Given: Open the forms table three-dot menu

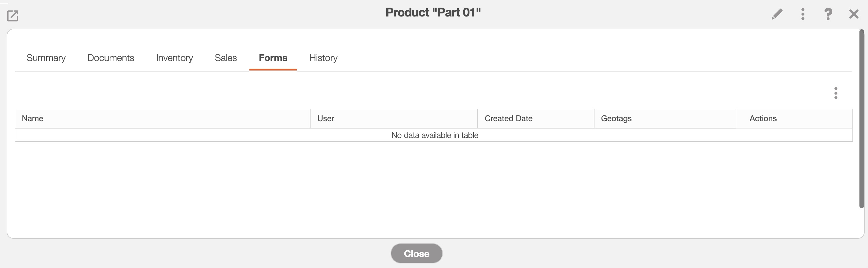Looking at the screenshot, I should 836,93.
